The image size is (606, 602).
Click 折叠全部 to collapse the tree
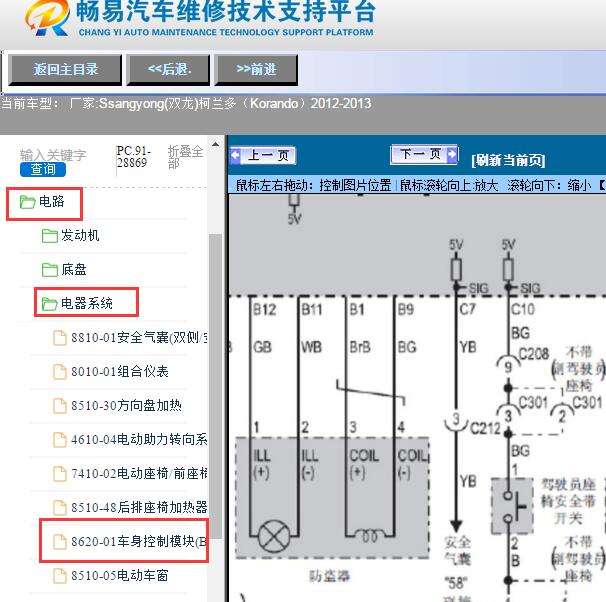pos(185,157)
